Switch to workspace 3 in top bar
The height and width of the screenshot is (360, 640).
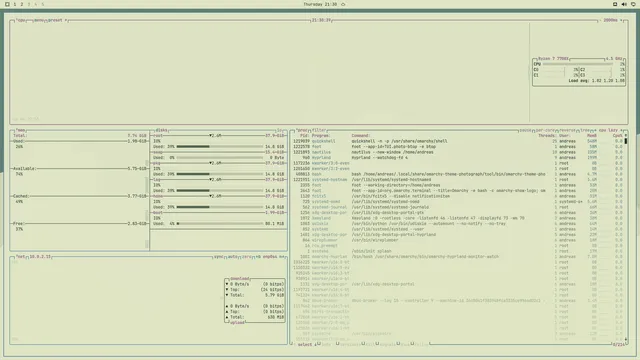29,4
